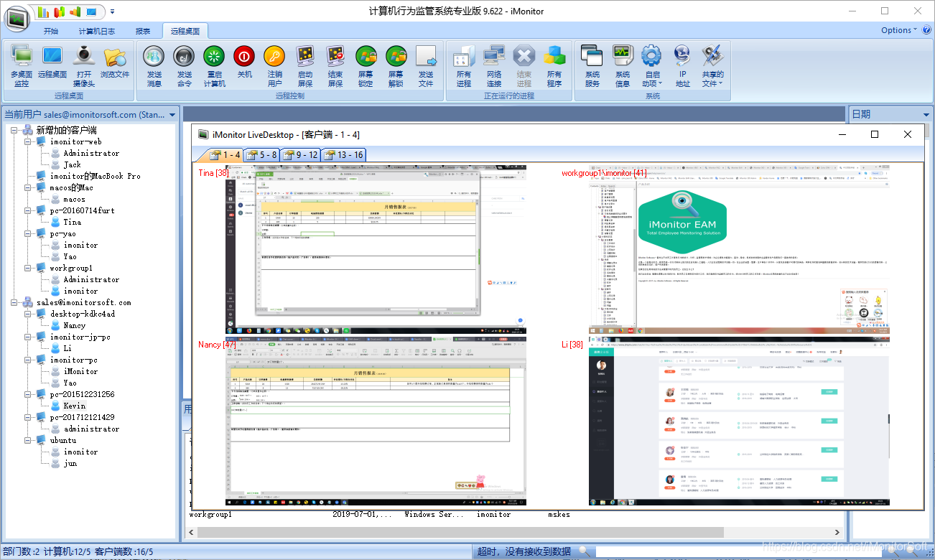Open Li's live desktop thumbnail
Screen dimensions: 935x560
[739, 421]
